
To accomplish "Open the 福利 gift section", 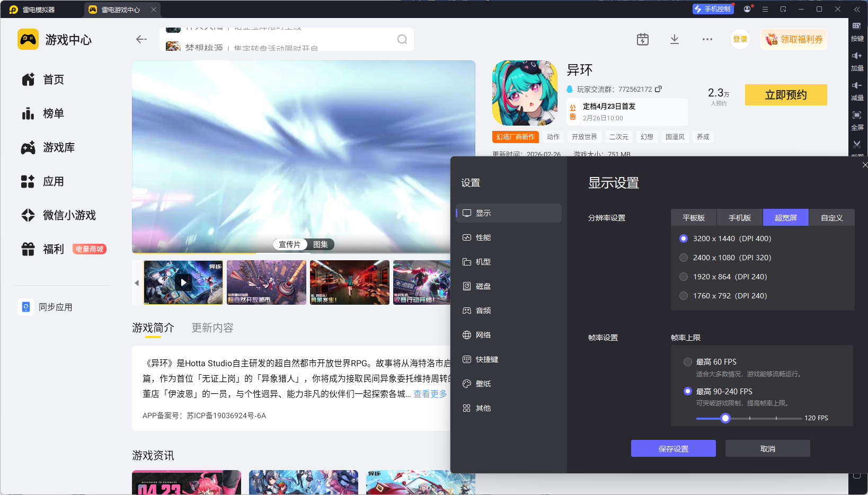I will [x=43, y=249].
